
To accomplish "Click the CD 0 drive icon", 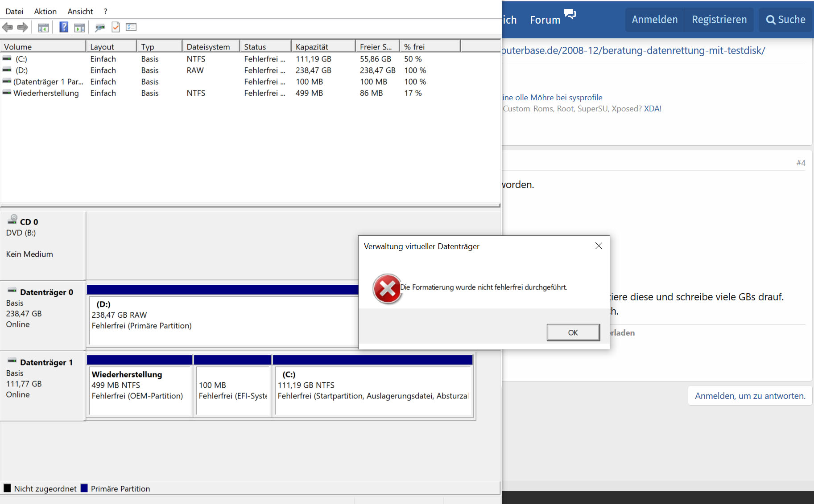I will (x=12, y=219).
